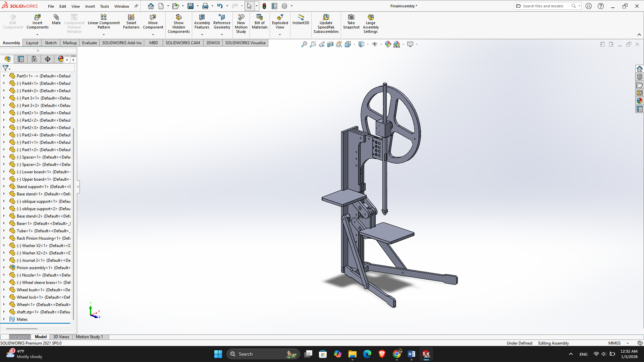Click the Bill of Materials tool
This screenshot has height=362, width=644.
(x=259, y=21)
